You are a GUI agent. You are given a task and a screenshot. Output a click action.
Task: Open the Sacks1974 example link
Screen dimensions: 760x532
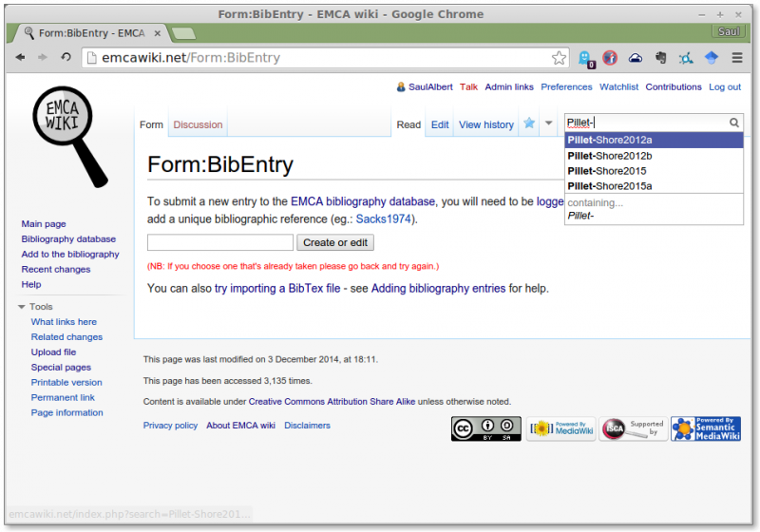pyautogui.click(x=384, y=219)
